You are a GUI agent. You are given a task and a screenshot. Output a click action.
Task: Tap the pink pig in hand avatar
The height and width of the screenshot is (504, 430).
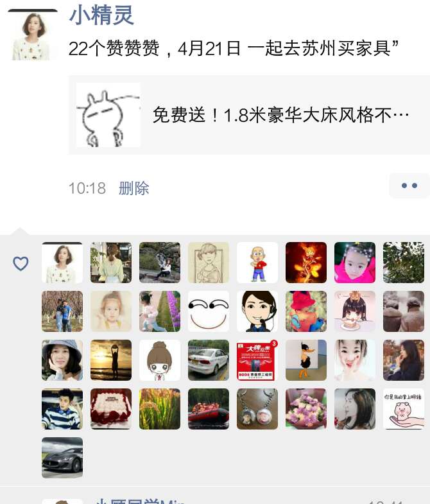pyautogui.click(x=404, y=409)
